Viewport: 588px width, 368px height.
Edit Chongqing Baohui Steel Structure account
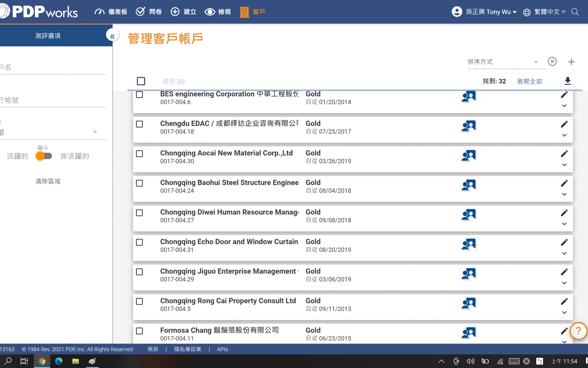click(x=564, y=183)
